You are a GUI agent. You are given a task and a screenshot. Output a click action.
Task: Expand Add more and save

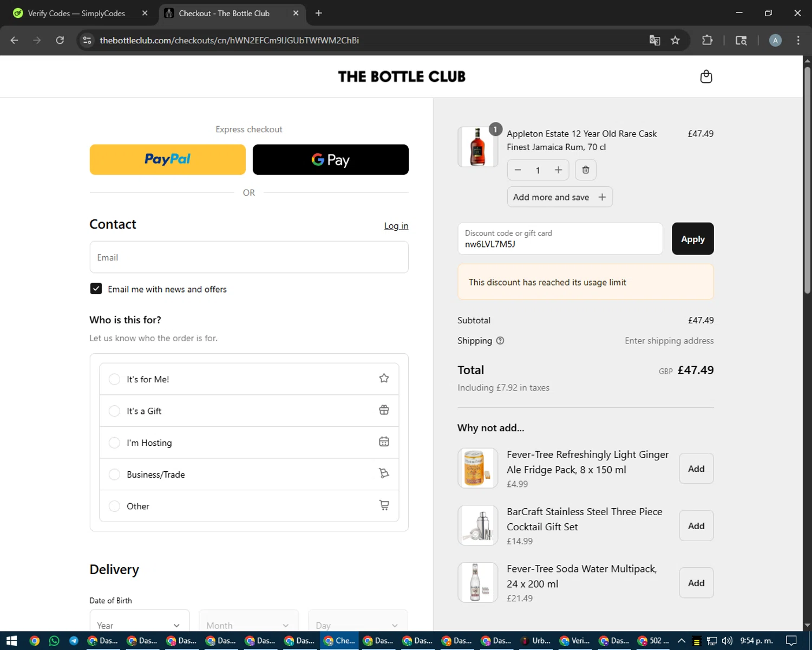pyautogui.click(x=560, y=197)
